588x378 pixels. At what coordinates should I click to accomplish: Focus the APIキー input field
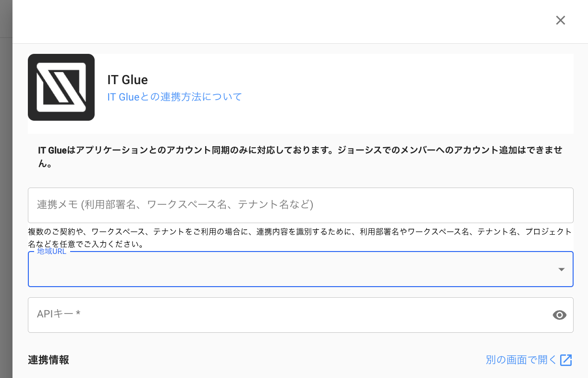click(288, 315)
